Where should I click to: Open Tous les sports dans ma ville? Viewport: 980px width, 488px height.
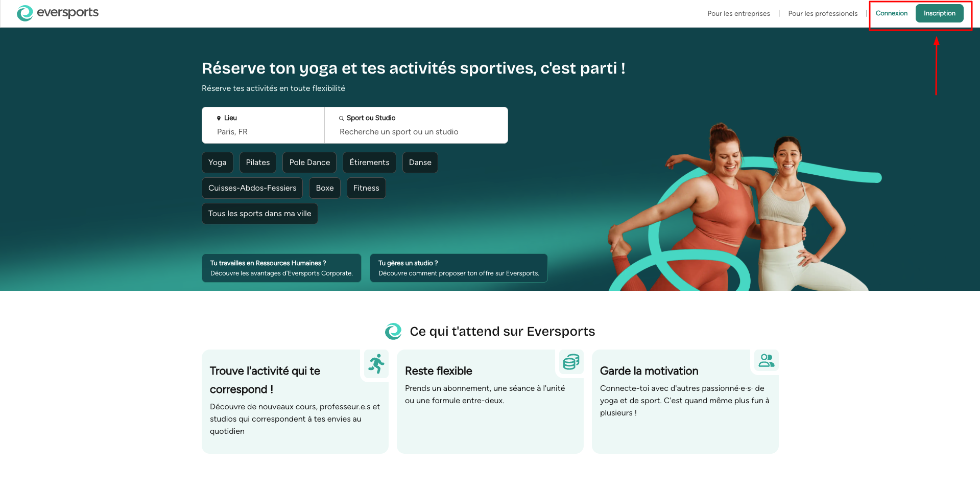pyautogui.click(x=259, y=214)
